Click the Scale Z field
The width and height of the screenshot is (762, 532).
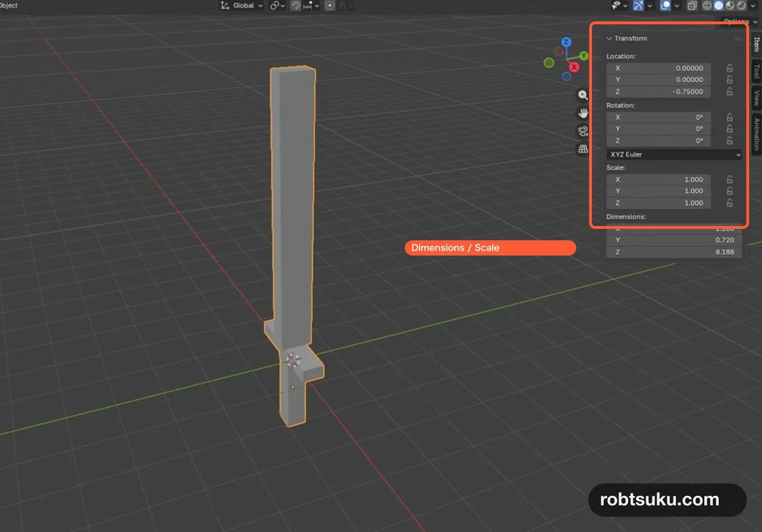pyautogui.click(x=659, y=203)
